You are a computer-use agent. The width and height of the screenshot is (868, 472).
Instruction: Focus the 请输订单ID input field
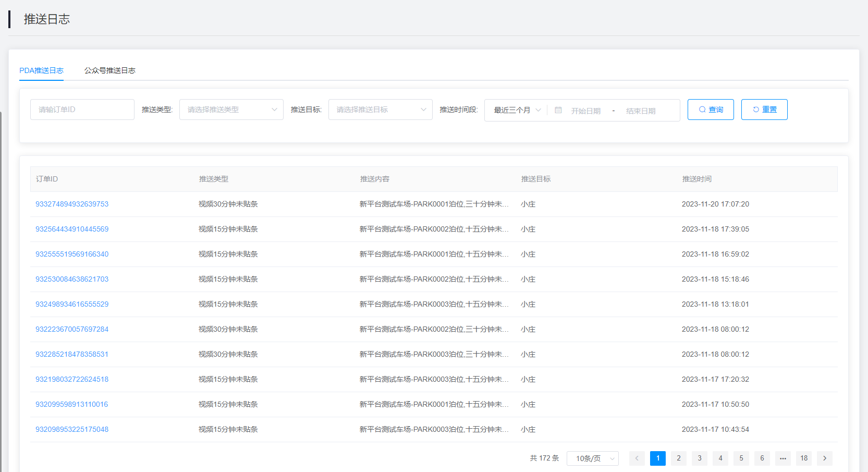pyautogui.click(x=82, y=110)
